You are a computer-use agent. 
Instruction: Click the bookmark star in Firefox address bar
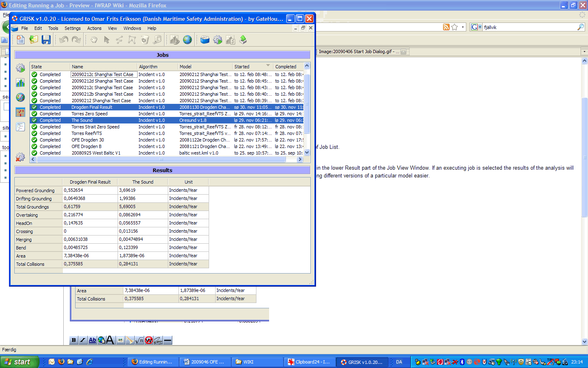tap(454, 27)
